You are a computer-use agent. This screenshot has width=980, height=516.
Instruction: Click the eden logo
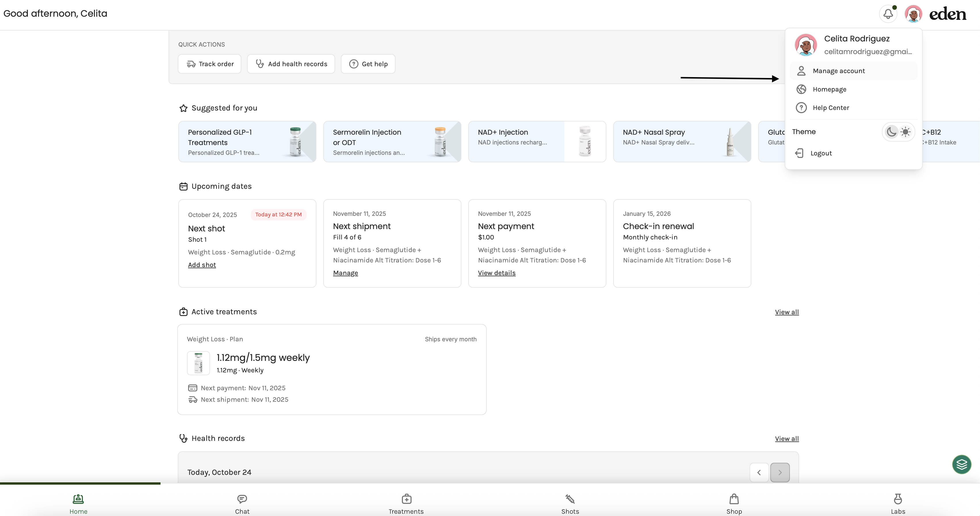(948, 14)
